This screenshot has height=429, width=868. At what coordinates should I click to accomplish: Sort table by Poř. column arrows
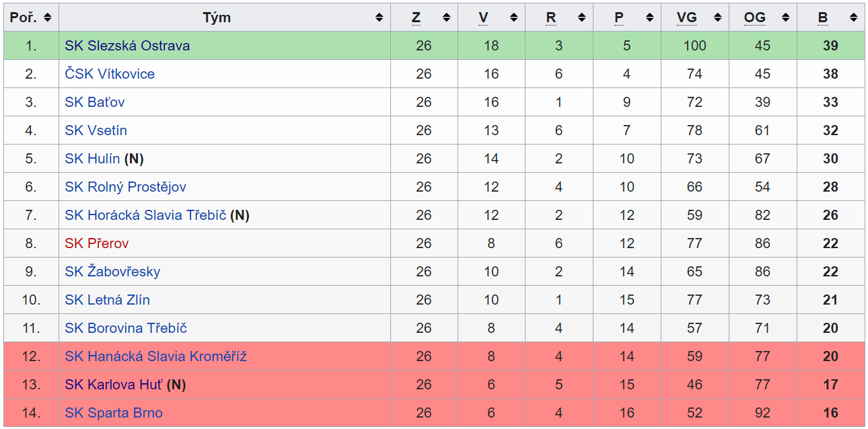(x=48, y=17)
